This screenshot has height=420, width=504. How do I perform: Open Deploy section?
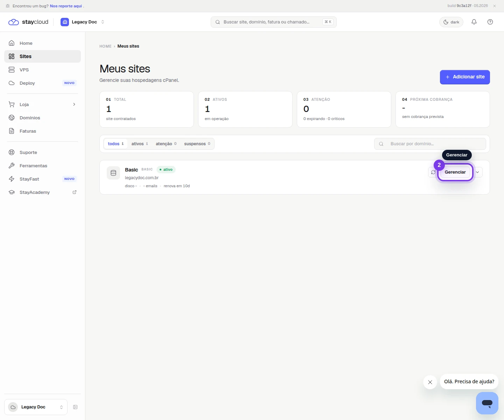click(42, 83)
